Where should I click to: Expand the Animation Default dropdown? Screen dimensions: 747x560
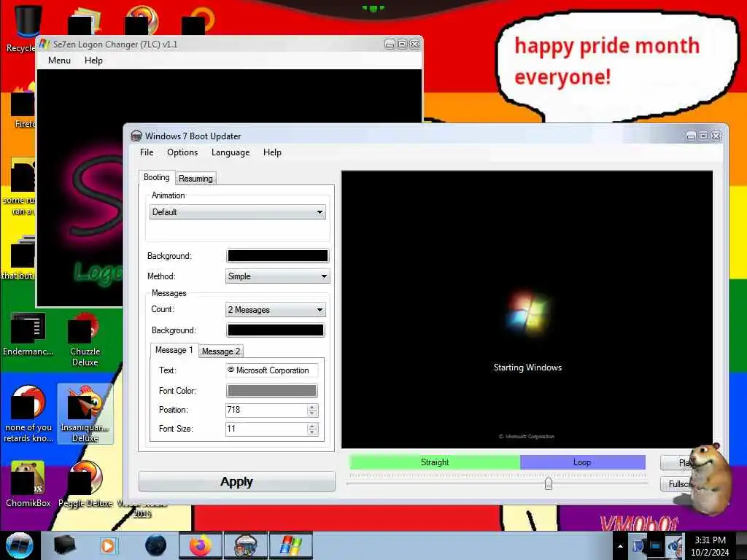click(237, 212)
